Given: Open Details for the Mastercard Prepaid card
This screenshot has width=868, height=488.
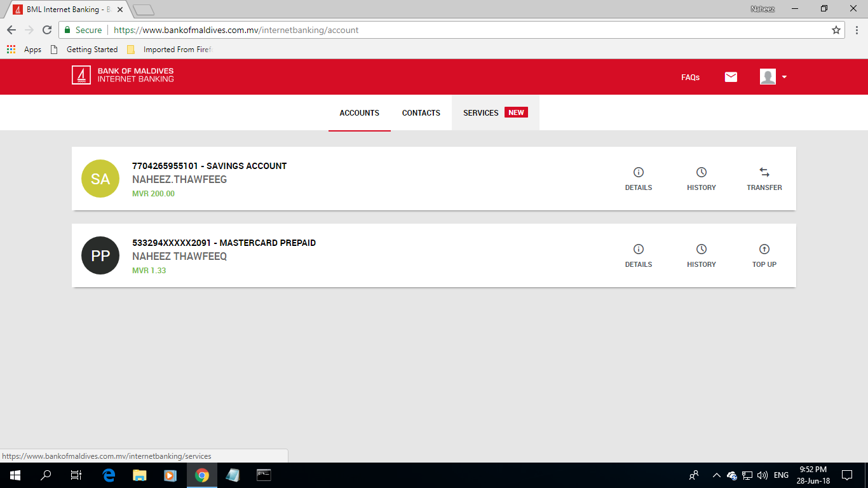Looking at the screenshot, I should click(639, 255).
